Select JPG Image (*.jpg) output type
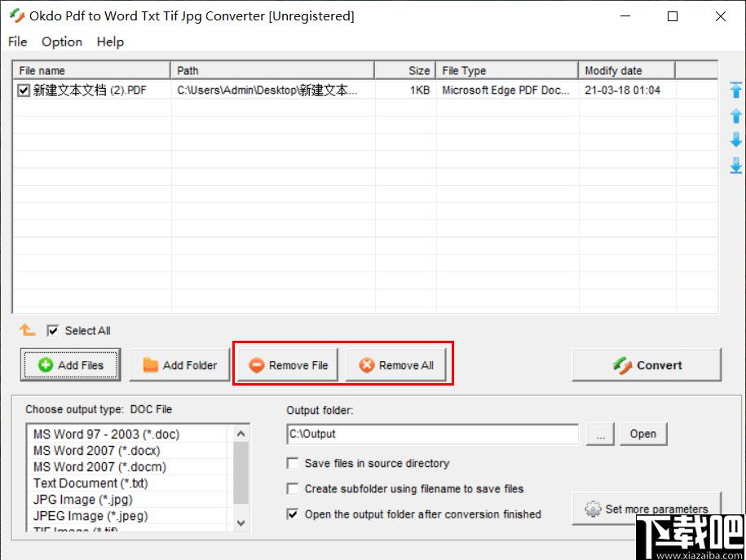Image resolution: width=746 pixels, height=560 pixels. point(127,500)
